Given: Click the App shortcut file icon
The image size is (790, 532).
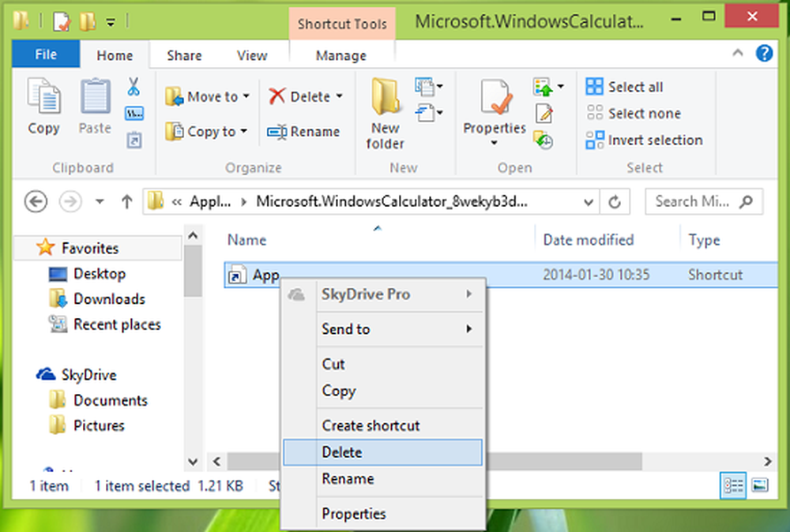Looking at the screenshot, I should tap(237, 275).
